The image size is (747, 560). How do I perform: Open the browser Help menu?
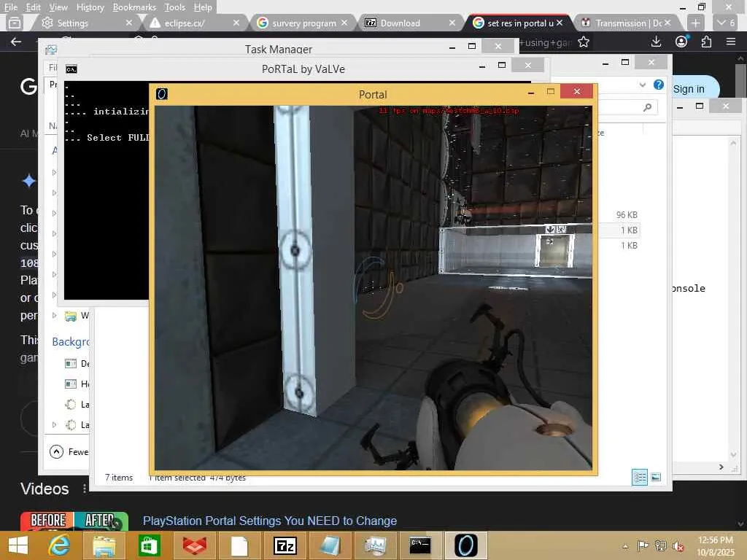click(x=203, y=7)
